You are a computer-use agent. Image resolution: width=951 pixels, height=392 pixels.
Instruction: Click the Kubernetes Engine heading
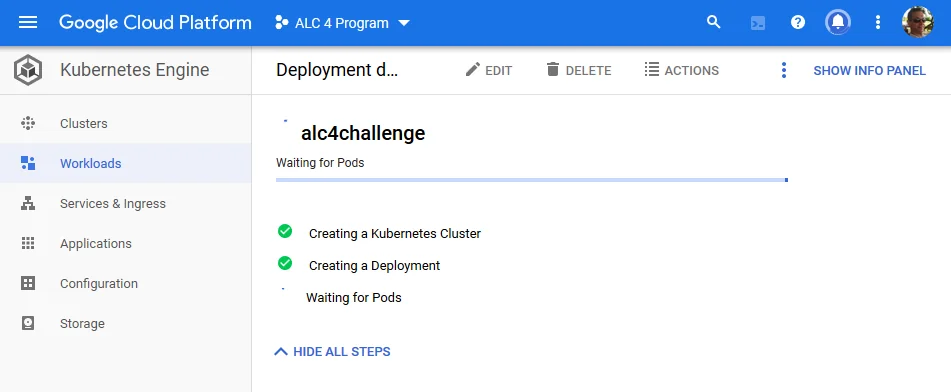click(x=135, y=70)
